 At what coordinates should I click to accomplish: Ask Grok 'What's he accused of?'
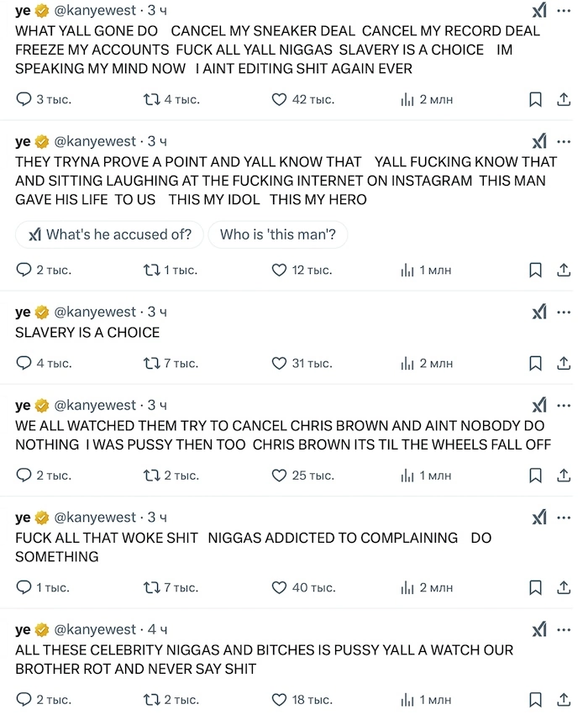click(110, 234)
